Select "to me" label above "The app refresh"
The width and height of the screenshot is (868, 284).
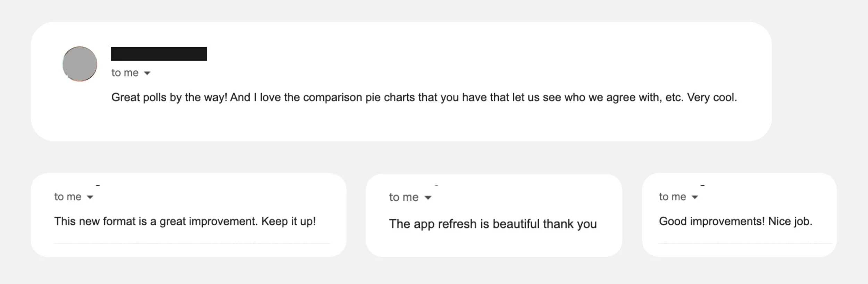coord(404,197)
